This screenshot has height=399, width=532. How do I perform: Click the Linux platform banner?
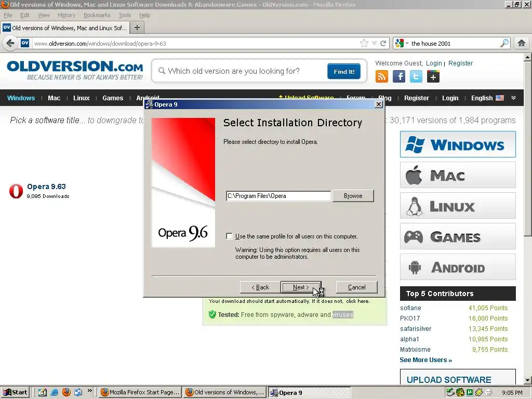tap(458, 206)
